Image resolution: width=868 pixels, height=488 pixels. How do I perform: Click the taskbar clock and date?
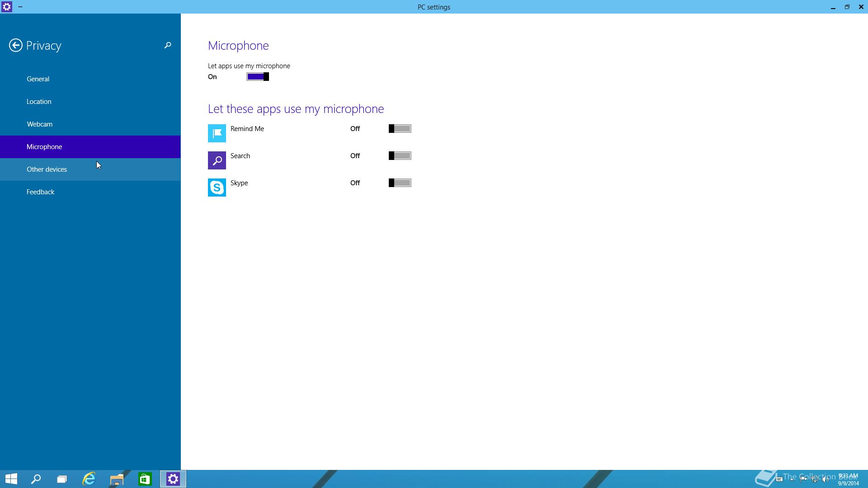pos(848,479)
